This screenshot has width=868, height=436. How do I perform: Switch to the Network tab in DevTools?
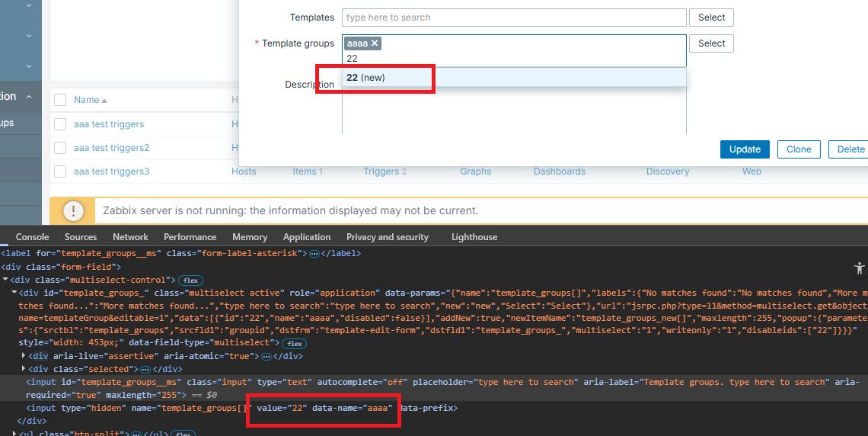click(x=130, y=237)
